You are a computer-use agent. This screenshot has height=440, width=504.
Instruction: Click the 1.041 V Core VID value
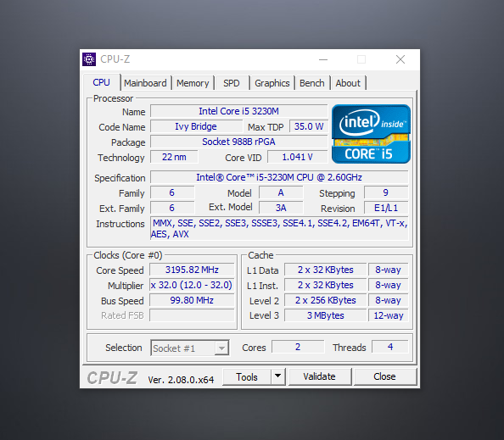pos(297,157)
